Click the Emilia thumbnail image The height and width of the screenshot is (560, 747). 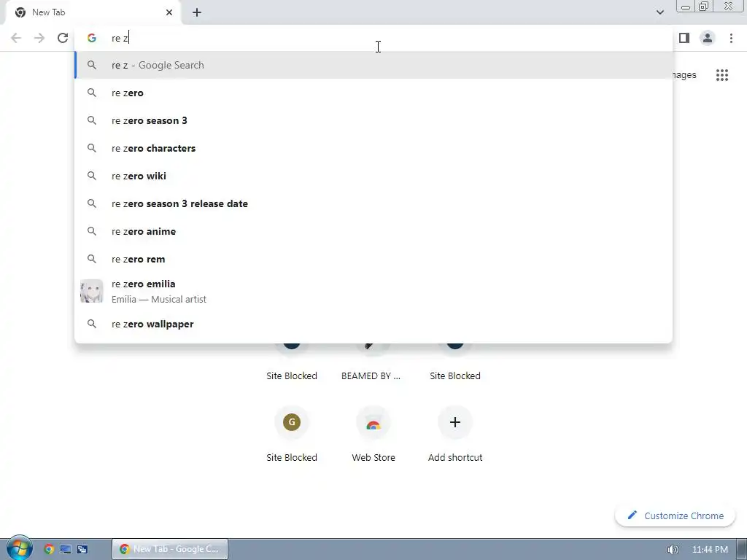(x=91, y=292)
